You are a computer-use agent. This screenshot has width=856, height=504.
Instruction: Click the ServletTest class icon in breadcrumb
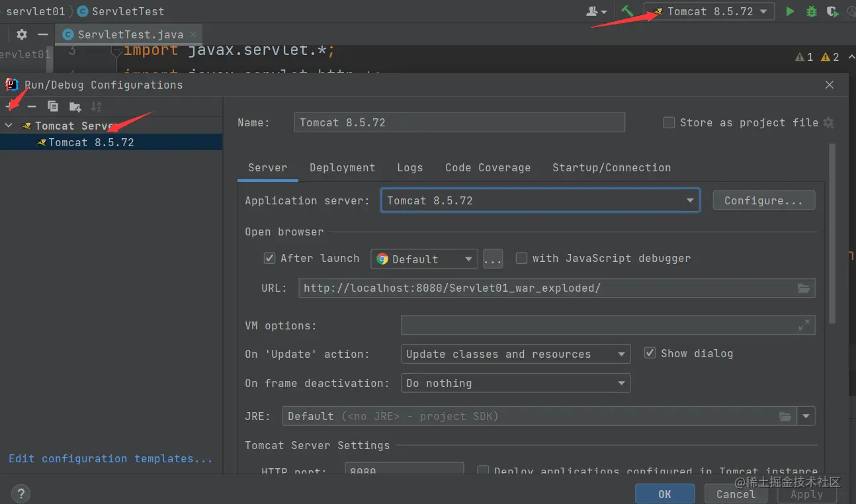coord(82,11)
